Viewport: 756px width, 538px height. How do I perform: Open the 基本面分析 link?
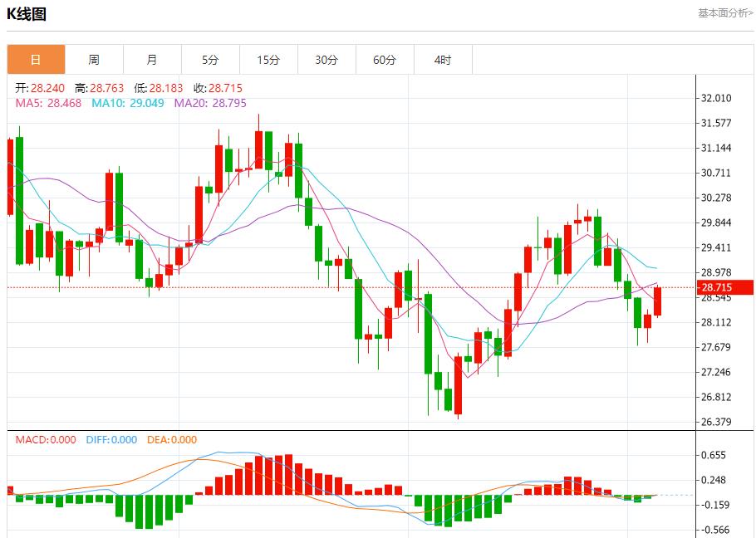pyautogui.click(x=725, y=13)
